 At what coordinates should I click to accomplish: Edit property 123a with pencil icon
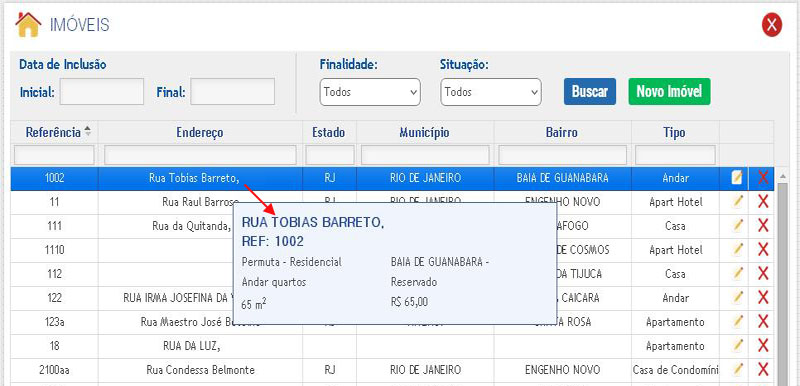click(x=737, y=322)
